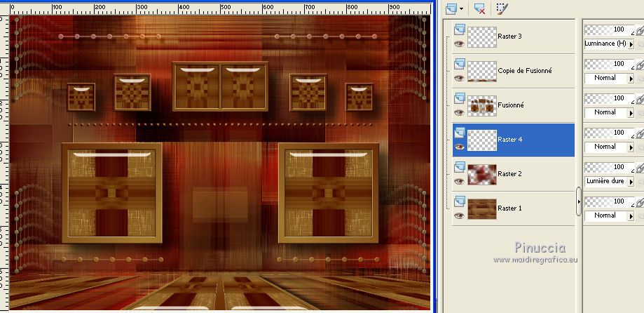Click the New Raster Layer icon
This screenshot has height=313, width=644.
coord(451,8)
